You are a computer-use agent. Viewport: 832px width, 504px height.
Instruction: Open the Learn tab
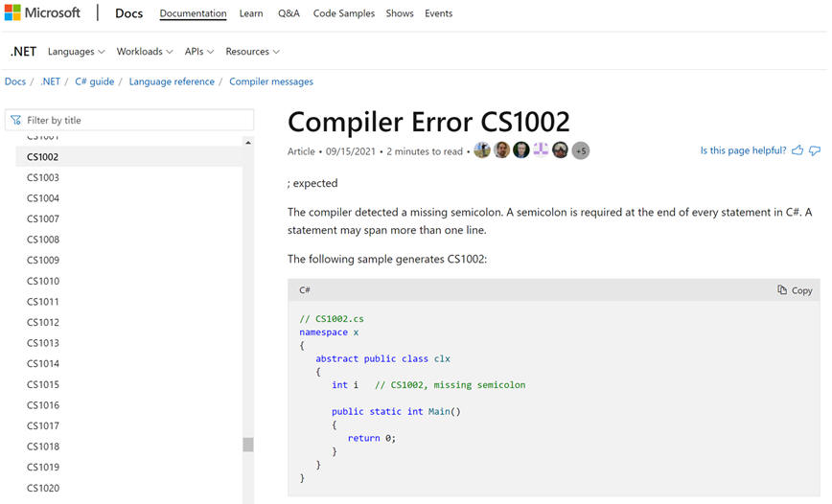(x=251, y=13)
